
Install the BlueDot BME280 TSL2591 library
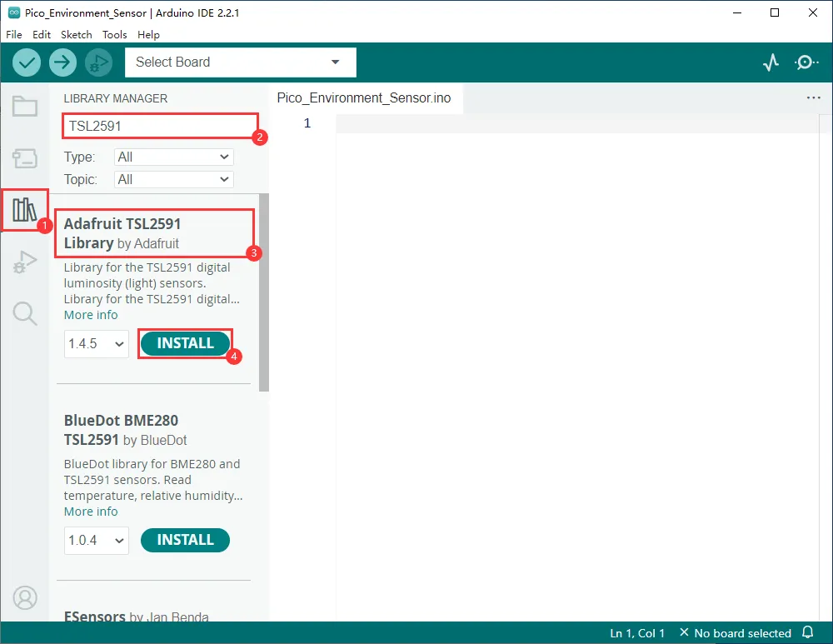[x=185, y=540]
